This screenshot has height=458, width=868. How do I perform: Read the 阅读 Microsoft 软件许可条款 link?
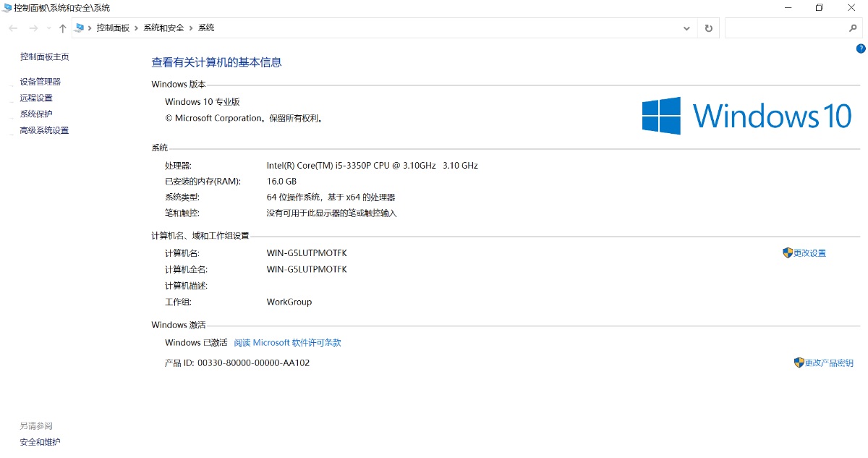click(287, 343)
